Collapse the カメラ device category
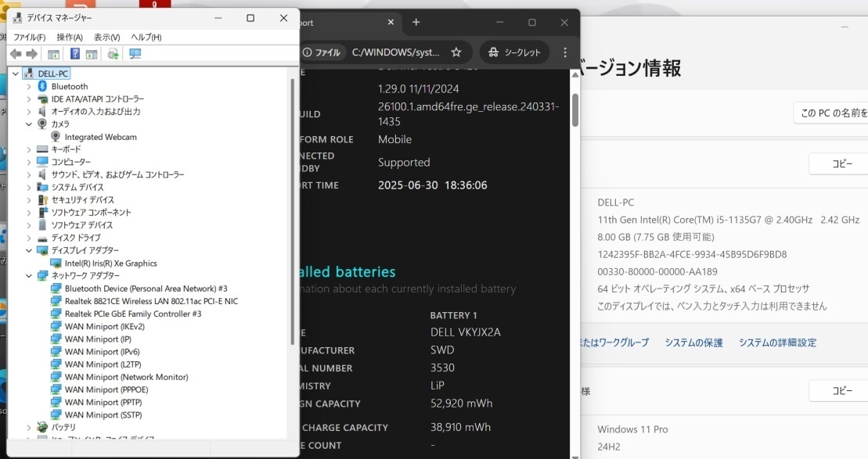The width and height of the screenshot is (868, 459). pyautogui.click(x=29, y=124)
